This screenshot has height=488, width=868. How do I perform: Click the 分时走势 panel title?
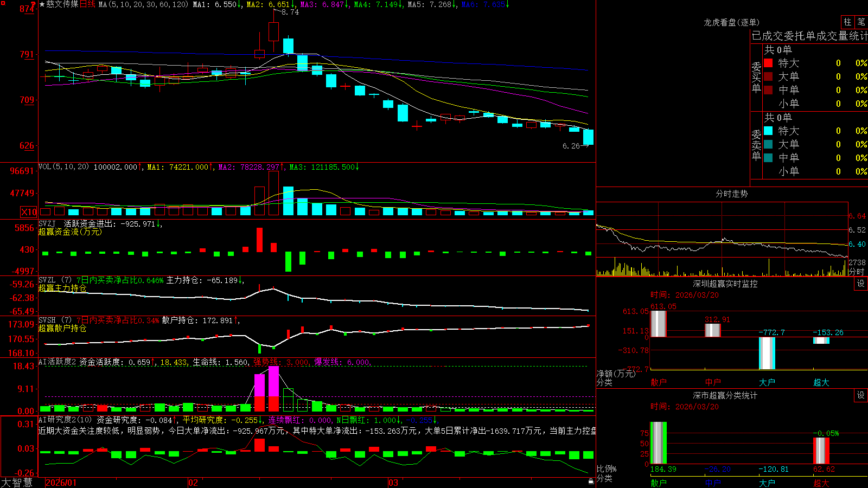(x=731, y=194)
